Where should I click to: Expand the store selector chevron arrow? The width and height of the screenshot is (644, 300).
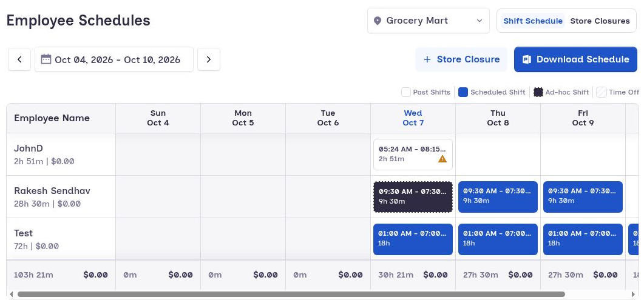(x=480, y=21)
